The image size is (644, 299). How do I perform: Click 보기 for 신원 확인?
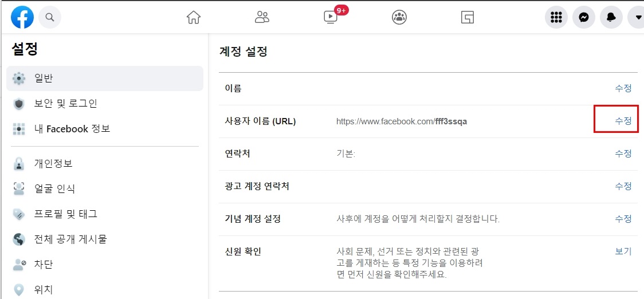click(623, 251)
